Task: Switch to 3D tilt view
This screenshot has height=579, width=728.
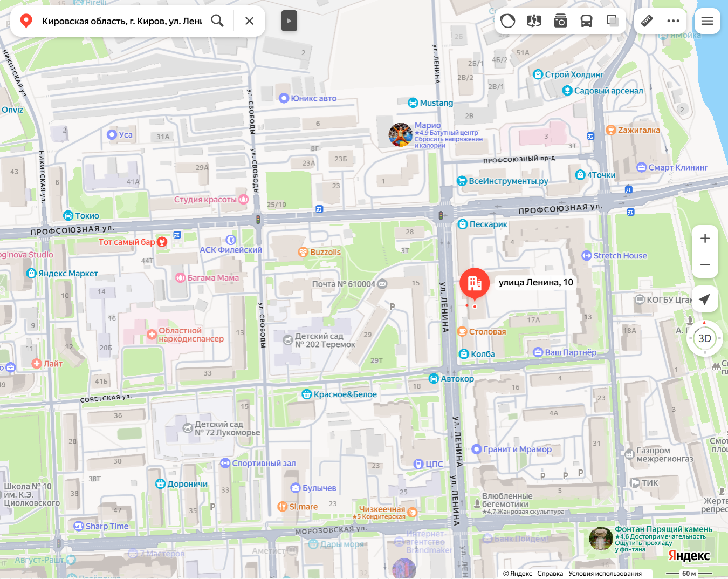Action: pos(705,338)
